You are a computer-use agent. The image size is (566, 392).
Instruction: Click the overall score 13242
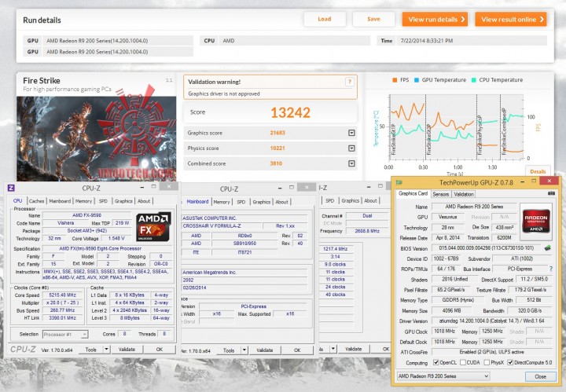coord(290,112)
